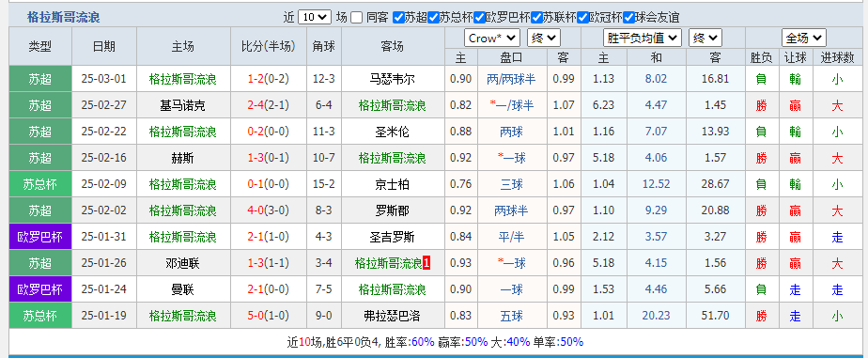Click the 五球 handicap cell
868x358 pixels.
tap(511, 316)
